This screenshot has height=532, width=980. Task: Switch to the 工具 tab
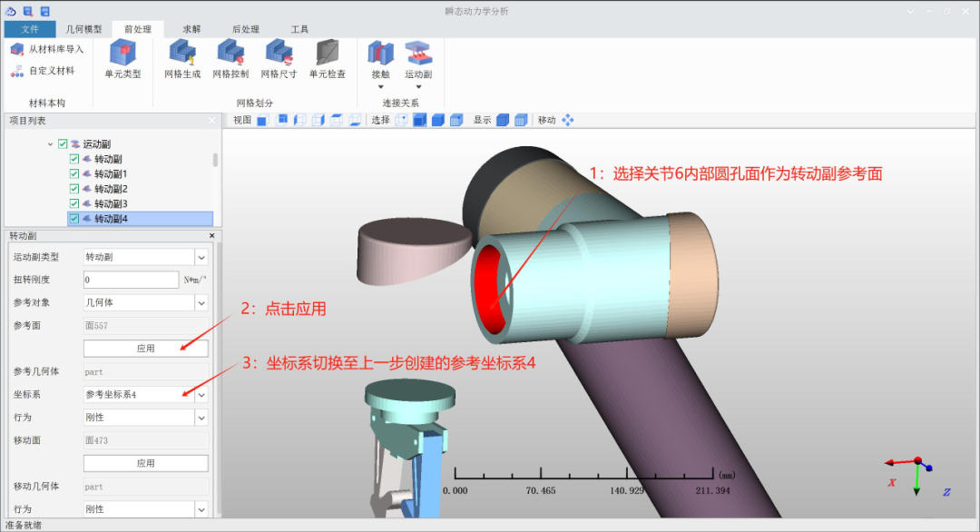coord(299,29)
